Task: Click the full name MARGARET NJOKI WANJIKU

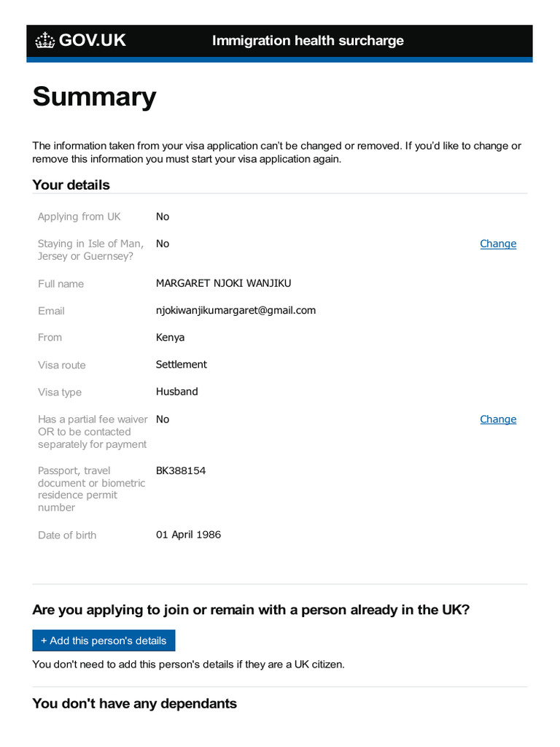Action: click(223, 283)
